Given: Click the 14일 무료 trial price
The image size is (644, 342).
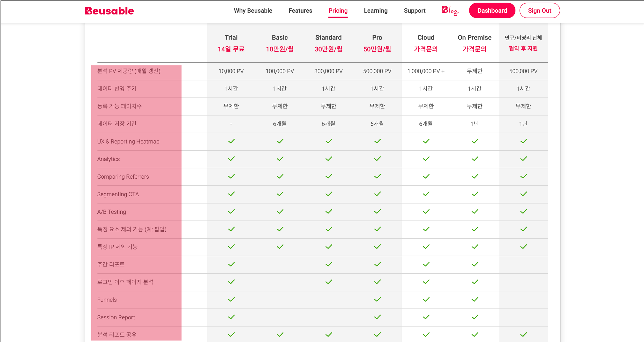Looking at the screenshot, I should pyautogui.click(x=231, y=49).
